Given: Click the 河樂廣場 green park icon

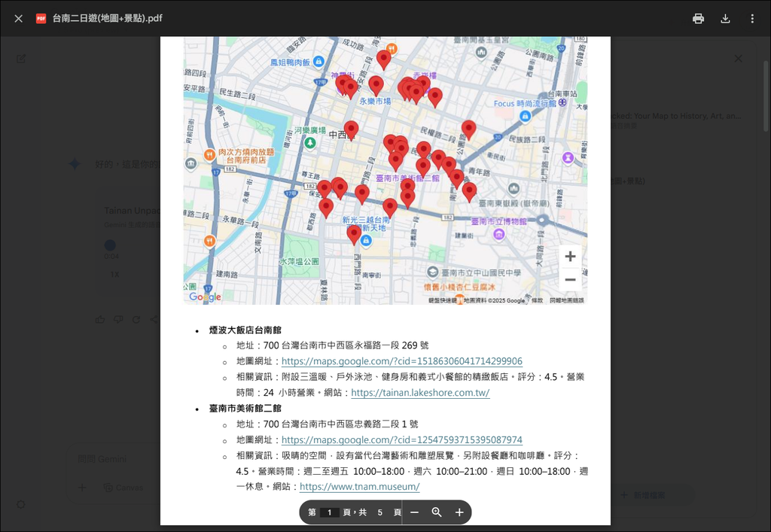Looking at the screenshot, I should click(x=309, y=143).
